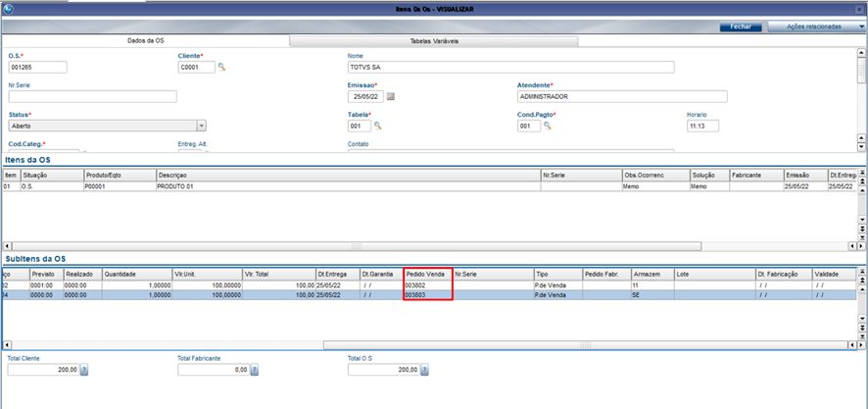Screen dimensions: 868x409
Task: Click the Armazem column header
Action: pos(651,275)
